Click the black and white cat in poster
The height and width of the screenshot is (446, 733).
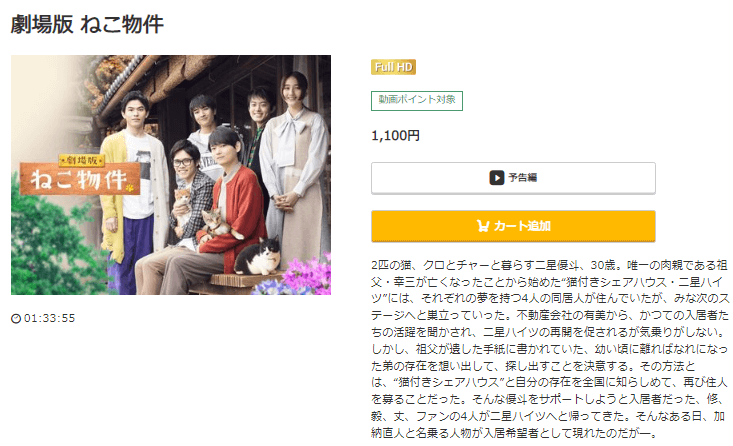click(258, 256)
